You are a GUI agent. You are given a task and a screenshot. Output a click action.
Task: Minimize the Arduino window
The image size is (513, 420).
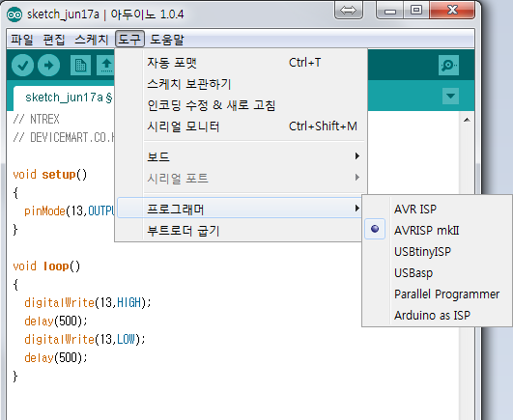coord(390,10)
